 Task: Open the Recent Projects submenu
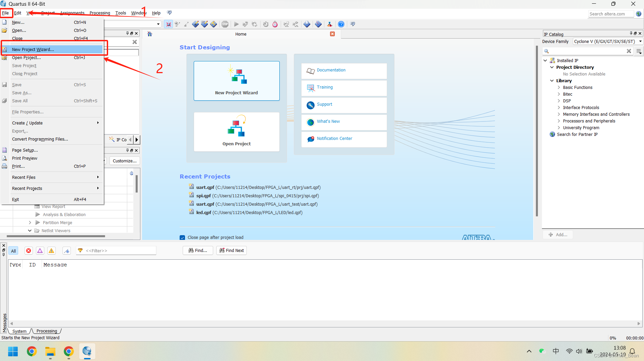(x=52, y=189)
